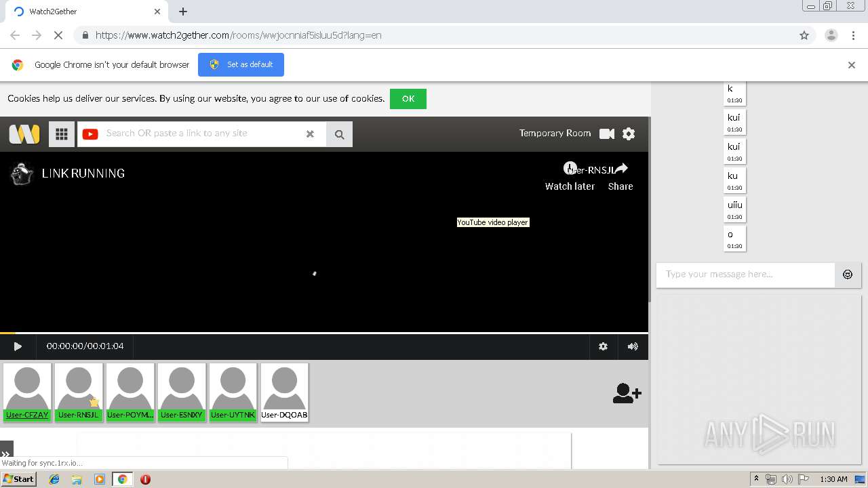This screenshot has height=488, width=868.
Task: Open the apps grid menu
Action: (62, 134)
